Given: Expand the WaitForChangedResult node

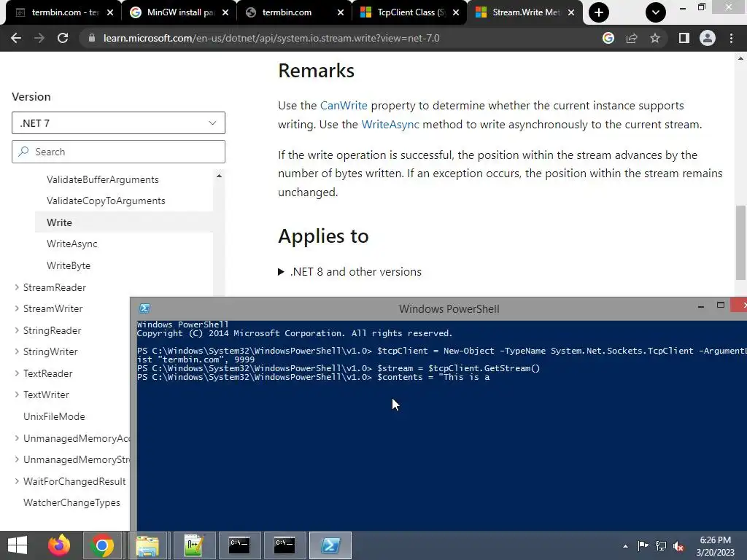Looking at the screenshot, I should (17, 481).
